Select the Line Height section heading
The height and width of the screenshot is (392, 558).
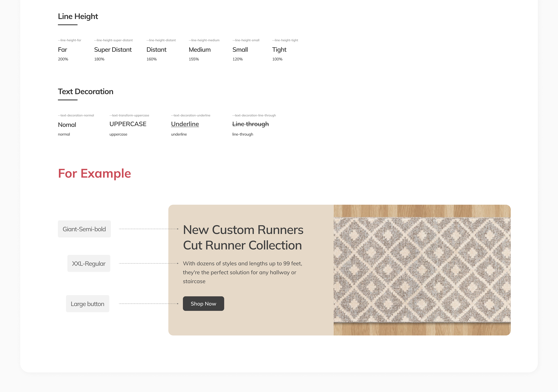[x=78, y=16]
